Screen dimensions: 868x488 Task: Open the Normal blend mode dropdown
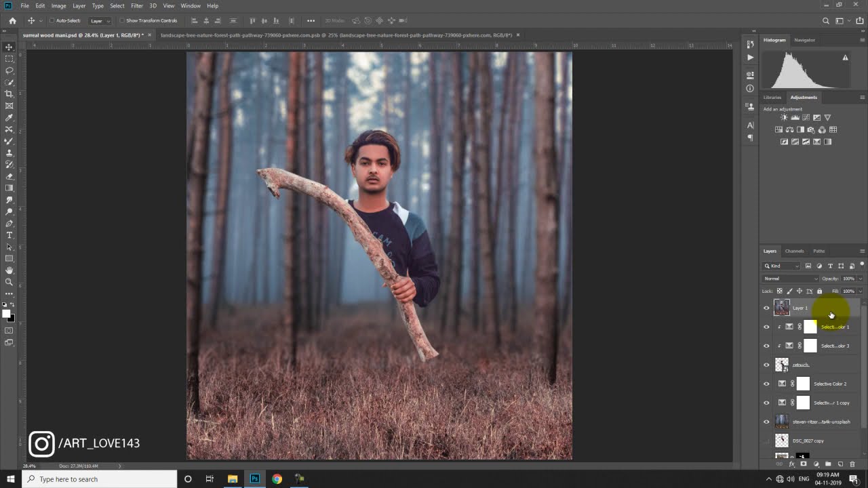click(791, 279)
